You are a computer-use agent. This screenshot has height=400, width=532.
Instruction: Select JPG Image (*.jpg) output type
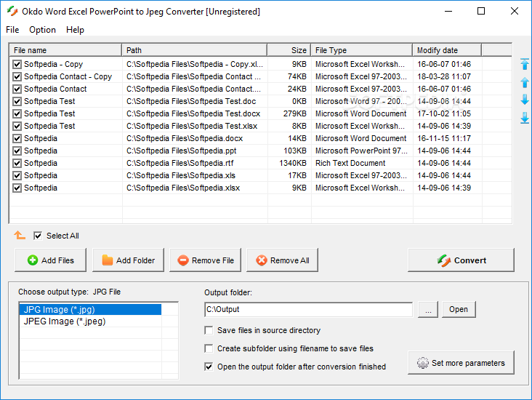(90, 310)
